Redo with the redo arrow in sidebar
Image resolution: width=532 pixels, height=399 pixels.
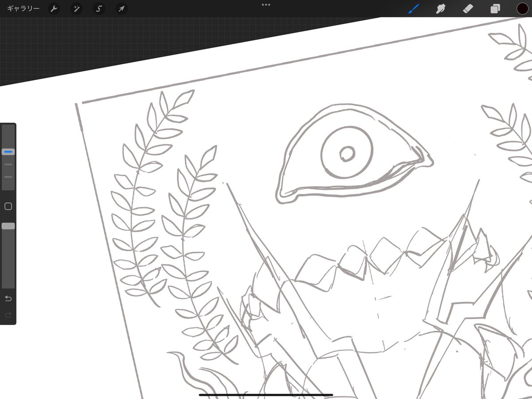point(8,315)
